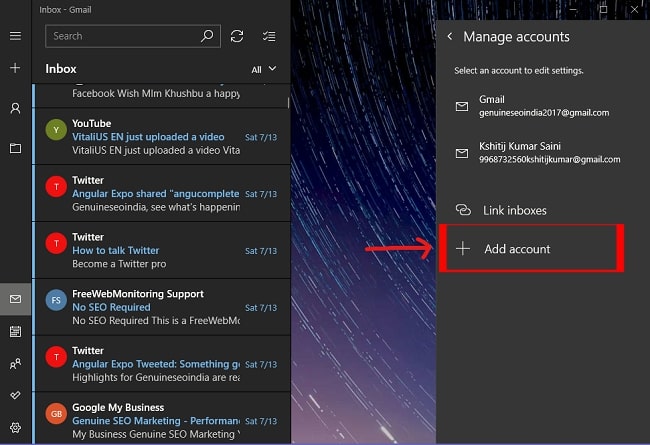This screenshot has width=650, height=445.
Task: Sync this view with refresh icon
Action: click(x=237, y=36)
